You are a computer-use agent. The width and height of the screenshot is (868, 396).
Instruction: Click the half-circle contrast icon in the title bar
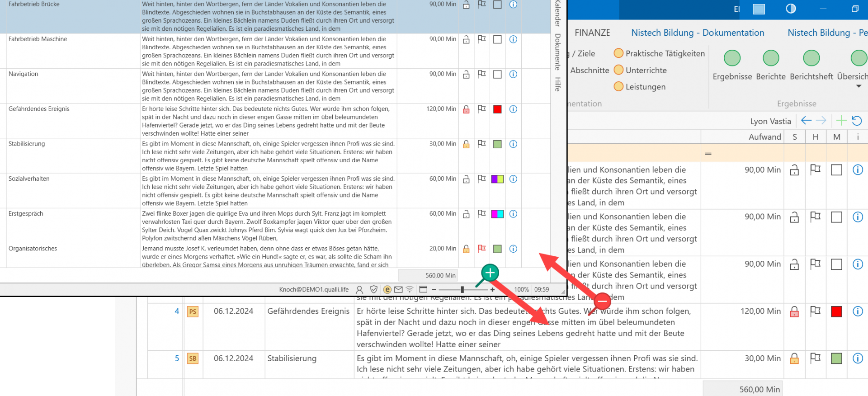pos(791,9)
